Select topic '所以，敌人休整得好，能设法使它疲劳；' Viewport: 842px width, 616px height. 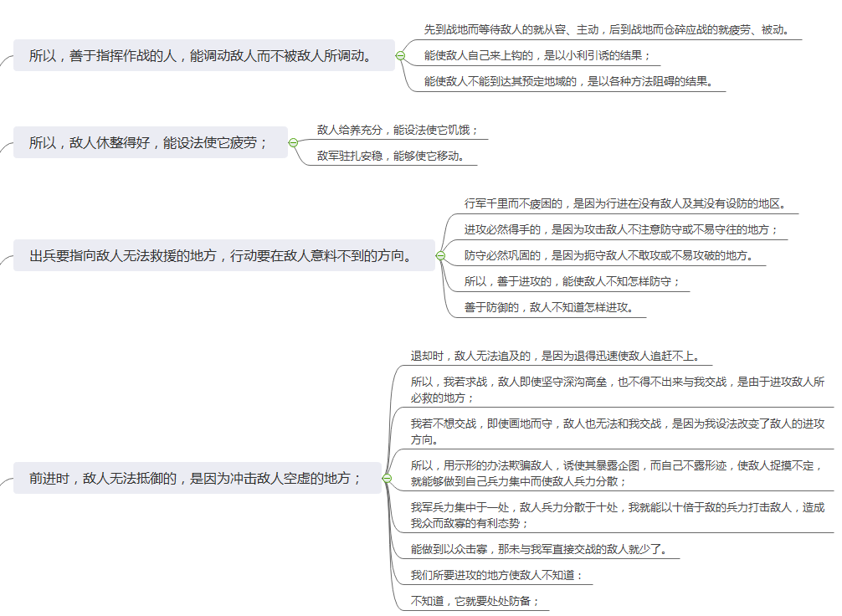pos(151,142)
